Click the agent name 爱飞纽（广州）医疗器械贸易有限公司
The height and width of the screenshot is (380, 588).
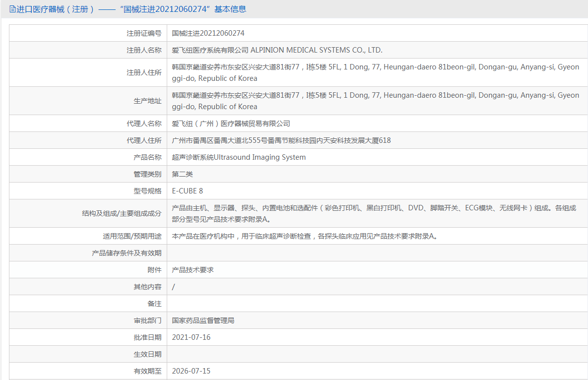coord(231,124)
